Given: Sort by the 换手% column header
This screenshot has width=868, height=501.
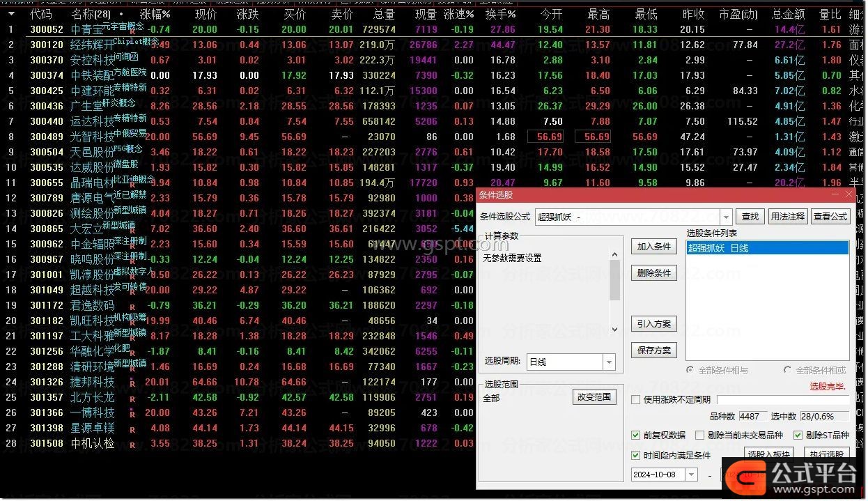Looking at the screenshot, I should coord(501,14).
